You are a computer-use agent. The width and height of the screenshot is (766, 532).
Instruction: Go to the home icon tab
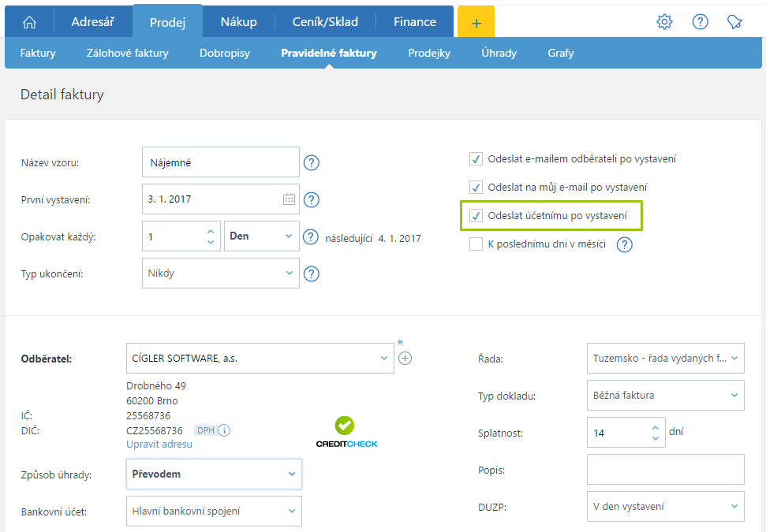coord(30,22)
